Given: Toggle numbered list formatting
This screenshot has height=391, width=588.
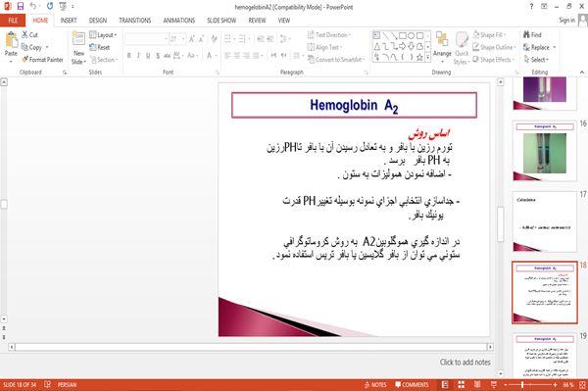Looking at the screenshot, I should (x=243, y=38).
